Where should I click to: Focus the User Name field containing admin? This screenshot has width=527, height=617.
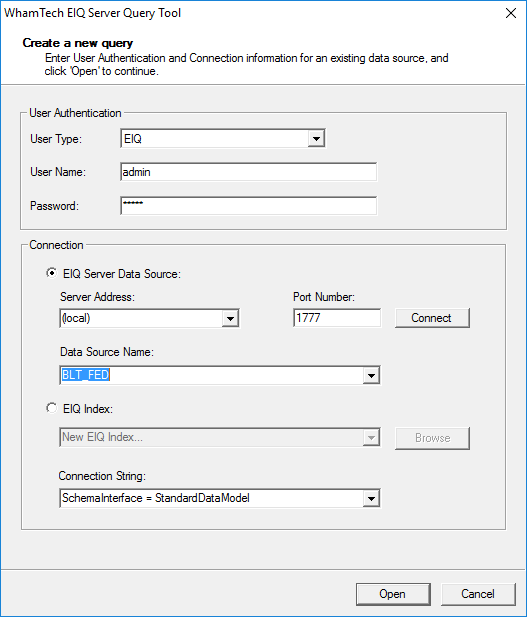point(248,172)
